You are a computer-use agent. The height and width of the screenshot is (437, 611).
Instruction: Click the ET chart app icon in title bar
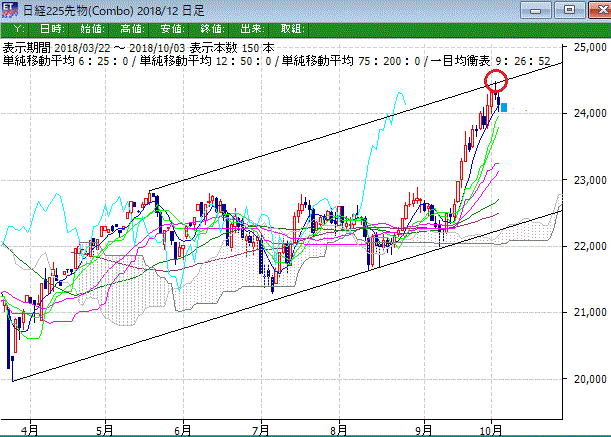pos(10,10)
